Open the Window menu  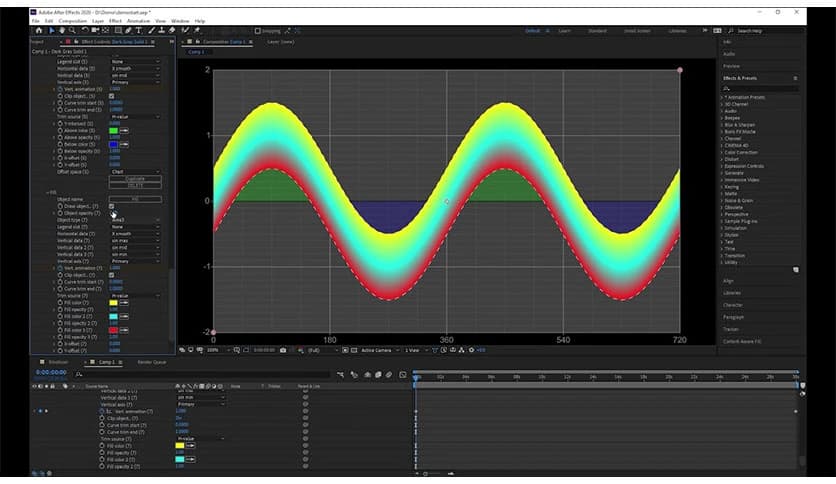pyautogui.click(x=180, y=21)
